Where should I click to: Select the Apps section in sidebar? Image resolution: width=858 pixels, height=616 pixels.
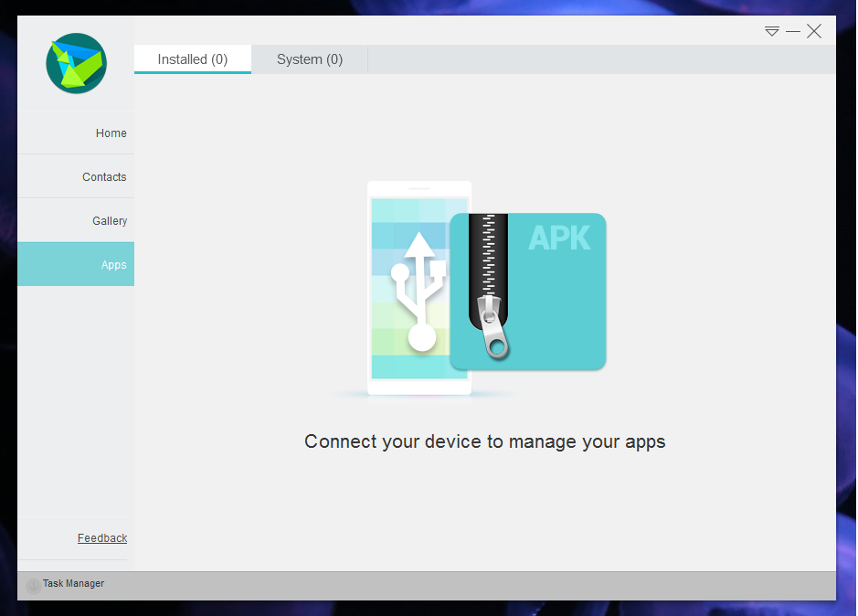pos(76,264)
